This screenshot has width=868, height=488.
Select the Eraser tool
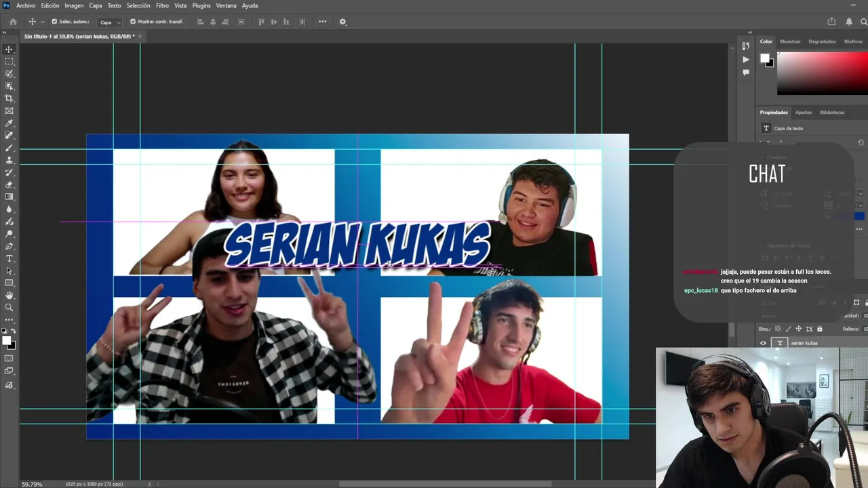tap(9, 184)
